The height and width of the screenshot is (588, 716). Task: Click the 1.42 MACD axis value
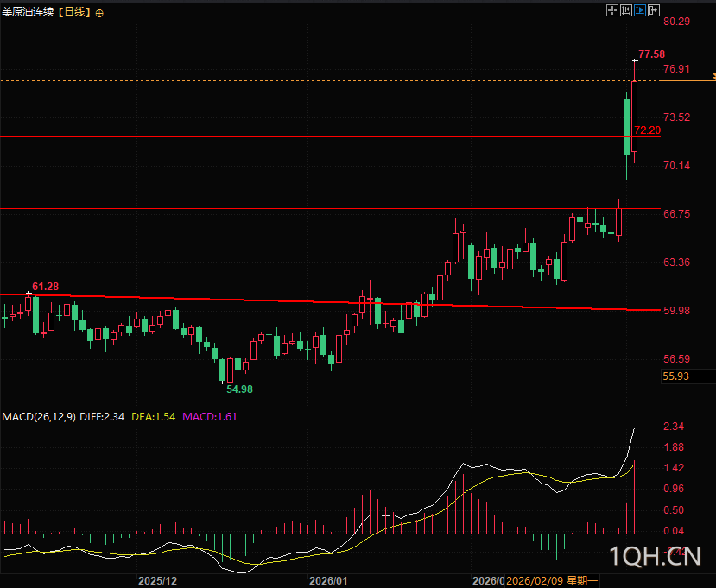point(674,467)
